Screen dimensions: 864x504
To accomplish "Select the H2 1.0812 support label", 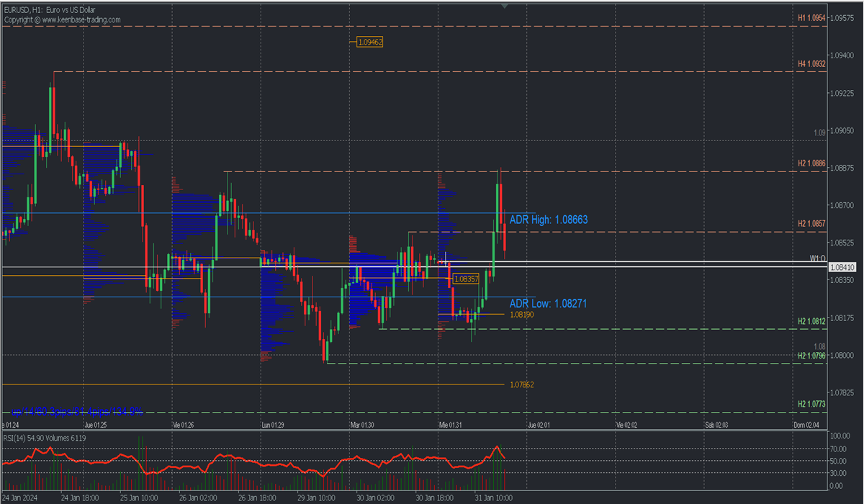I will (x=811, y=321).
